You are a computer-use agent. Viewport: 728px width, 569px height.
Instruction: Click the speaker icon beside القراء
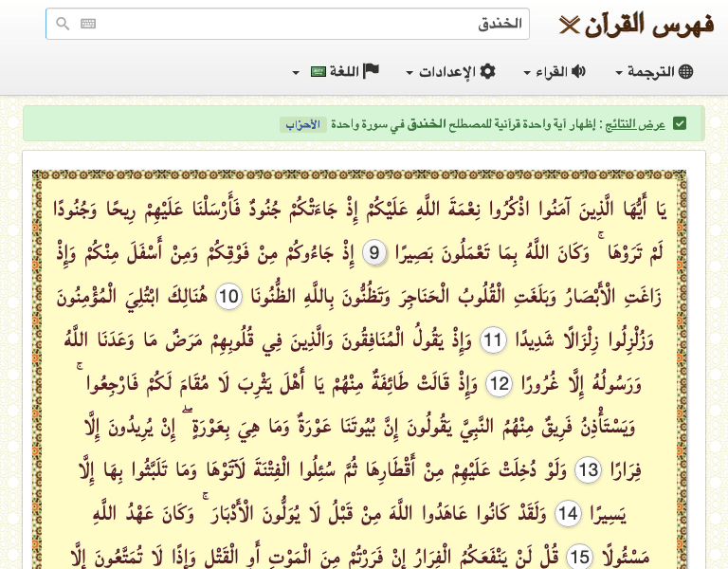click(578, 71)
